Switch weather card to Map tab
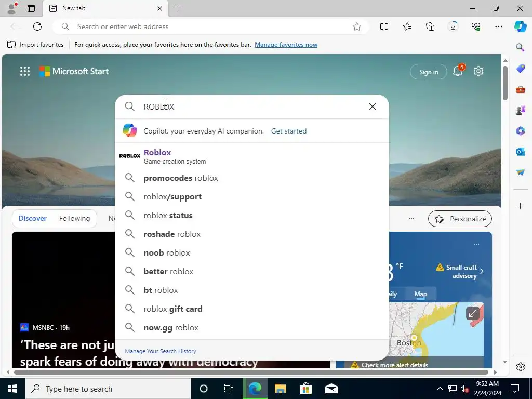532x399 pixels. pos(420,294)
